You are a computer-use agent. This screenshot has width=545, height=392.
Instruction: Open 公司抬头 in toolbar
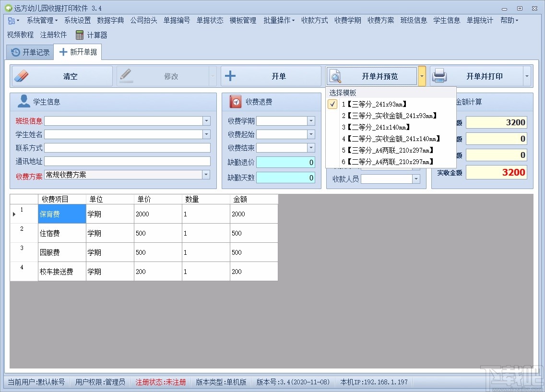point(144,21)
